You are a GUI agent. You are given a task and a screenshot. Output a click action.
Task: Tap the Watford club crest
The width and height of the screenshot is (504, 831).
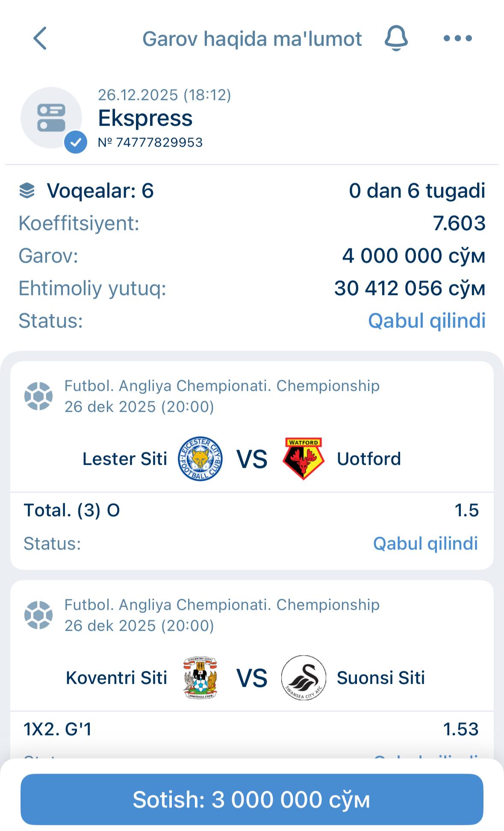point(303,458)
